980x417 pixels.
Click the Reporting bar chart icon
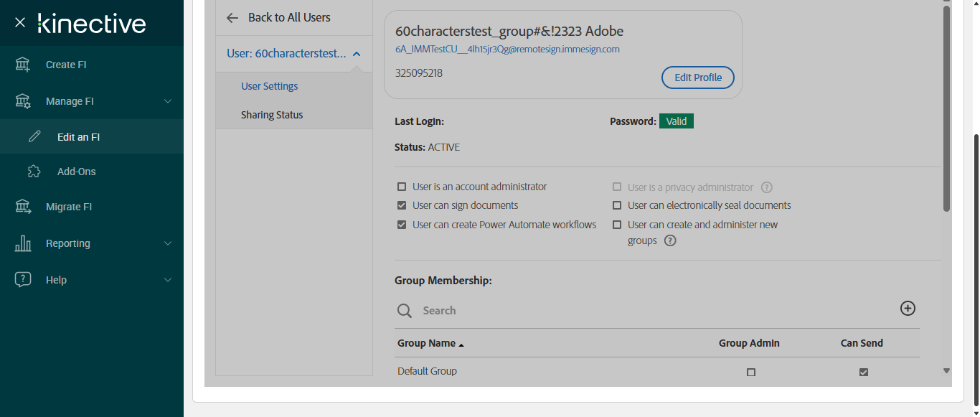pyautogui.click(x=23, y=243)
